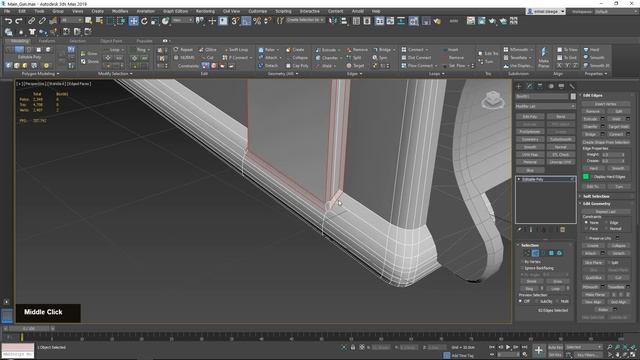Expand the Edges ribbon panel dropdown
This screenshot has width=640, height=360.
pyautogui.click(x=354, y=74)
